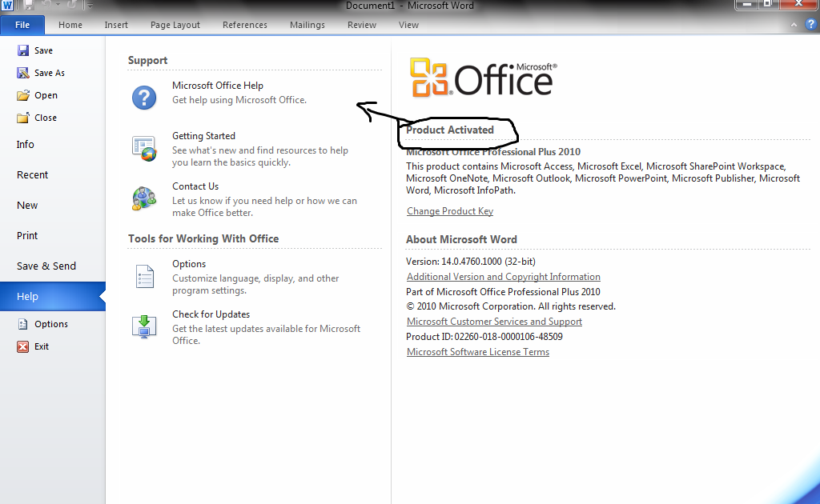820x504 pixels.
Task: Click Additional Version and Copyright Information
Action: 503,276
